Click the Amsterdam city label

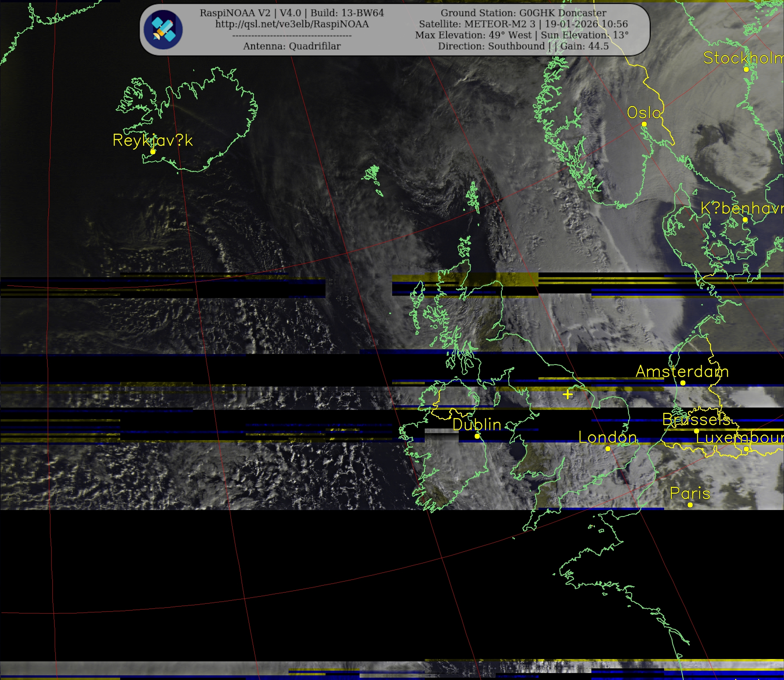click(682, 371)
